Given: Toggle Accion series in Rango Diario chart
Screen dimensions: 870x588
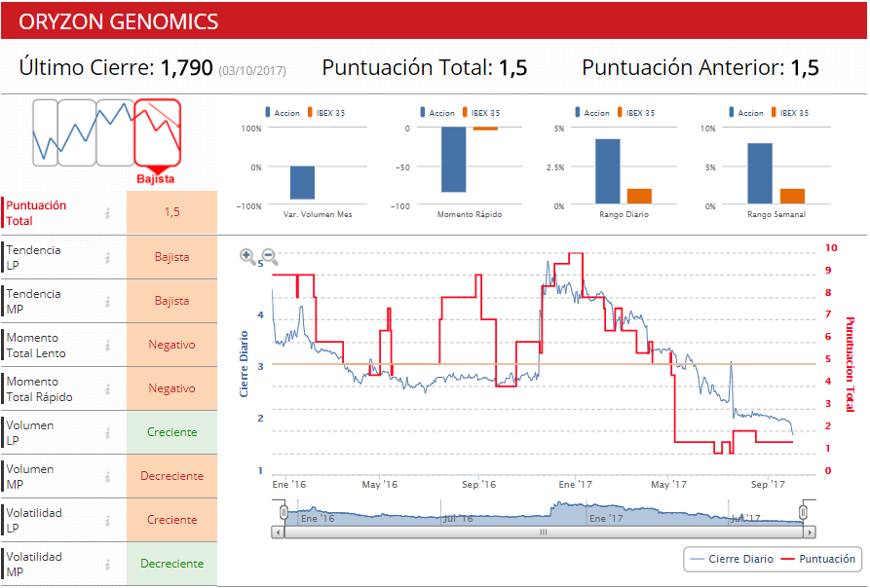Looking at the screenshot, I should click(x=592, y=113).
